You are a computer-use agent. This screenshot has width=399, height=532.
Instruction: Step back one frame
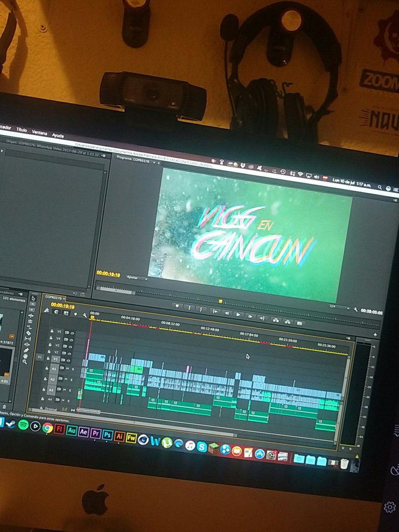(x=227, y=313)
